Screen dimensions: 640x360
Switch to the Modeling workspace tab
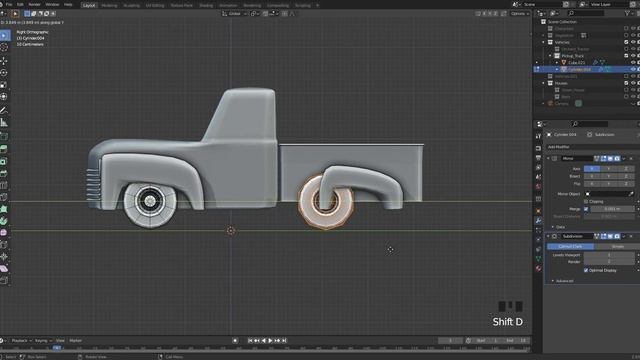point(109,5)
